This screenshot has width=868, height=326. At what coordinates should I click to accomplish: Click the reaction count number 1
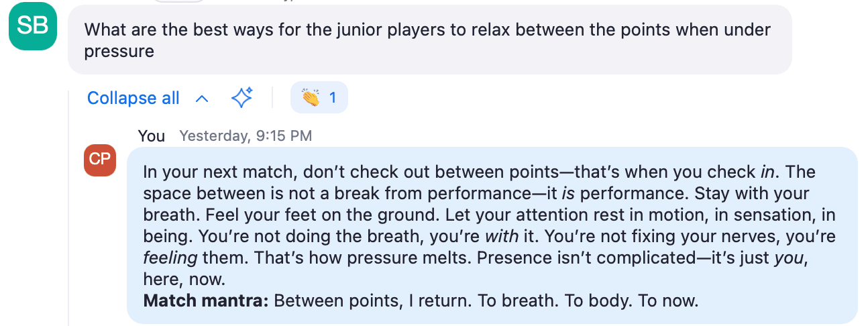(x=333, y=98)
